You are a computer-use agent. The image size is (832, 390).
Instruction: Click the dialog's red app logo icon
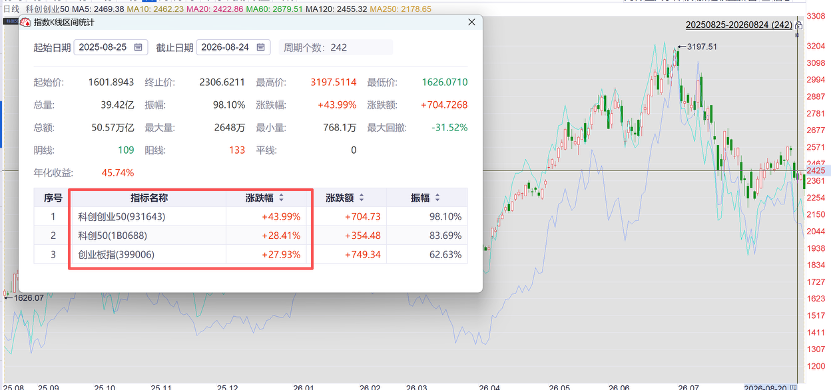[x=25, y=23]
